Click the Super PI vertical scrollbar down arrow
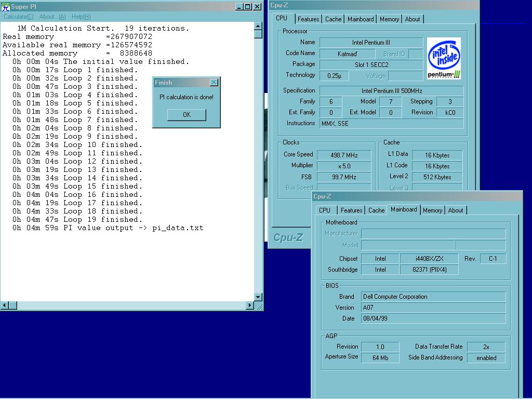Image resolution: width=532 pixels, height=399 pixels. pyautogui.click(x=258, y=297)
